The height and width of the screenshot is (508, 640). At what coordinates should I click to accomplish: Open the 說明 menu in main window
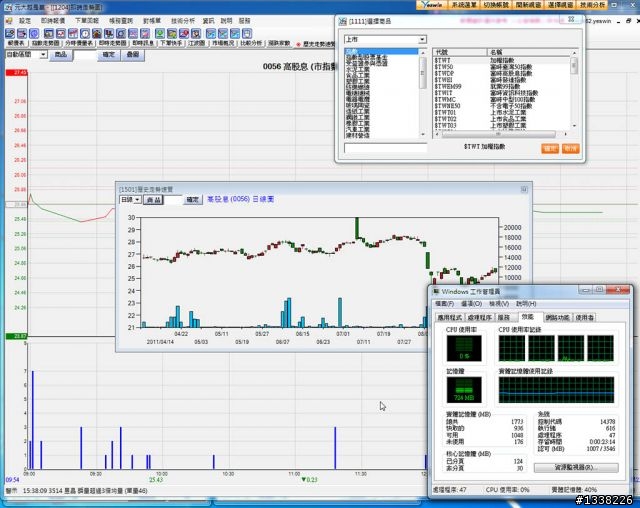tap(226, 21)
